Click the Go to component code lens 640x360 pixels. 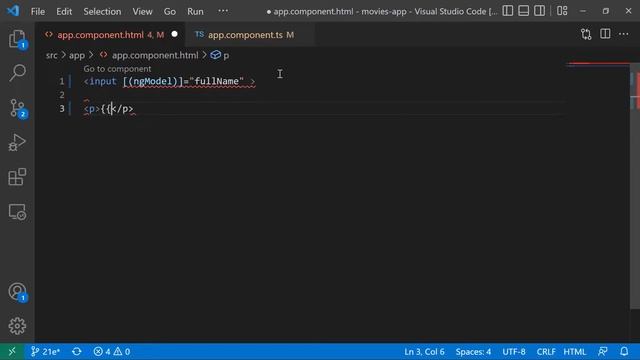117,69
